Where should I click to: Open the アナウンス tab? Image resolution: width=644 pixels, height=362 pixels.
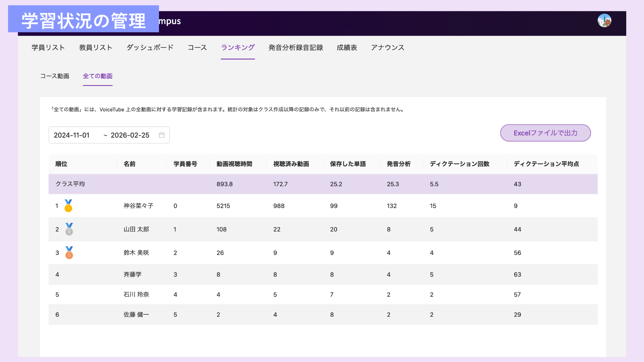click(387, 48)
